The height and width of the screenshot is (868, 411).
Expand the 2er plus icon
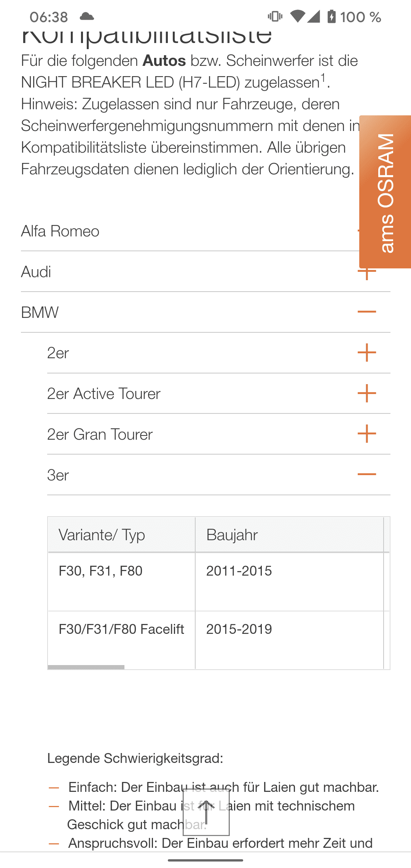pyautogui.click(x=367, y=353)
